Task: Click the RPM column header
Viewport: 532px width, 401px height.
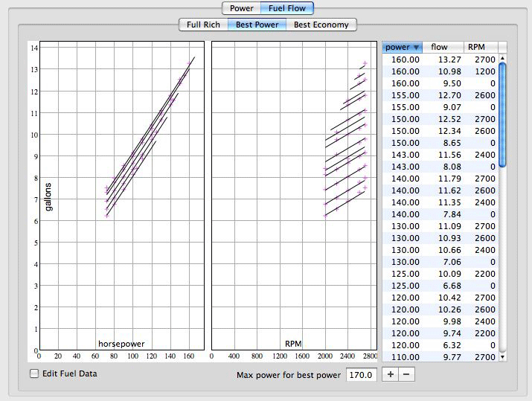Action: (x=481, y=47)
